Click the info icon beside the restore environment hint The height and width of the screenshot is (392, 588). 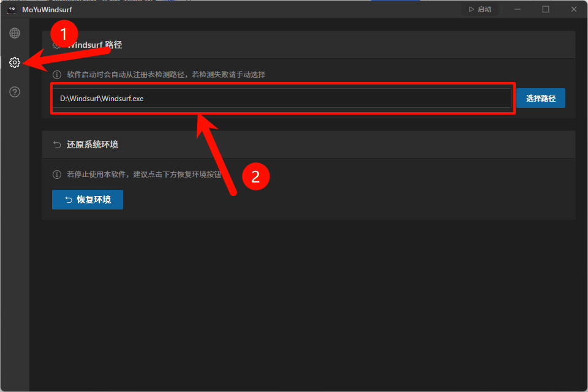[57, 175]
